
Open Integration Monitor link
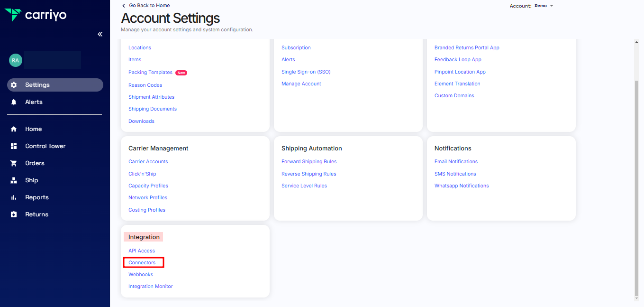[x=151, y=287]
